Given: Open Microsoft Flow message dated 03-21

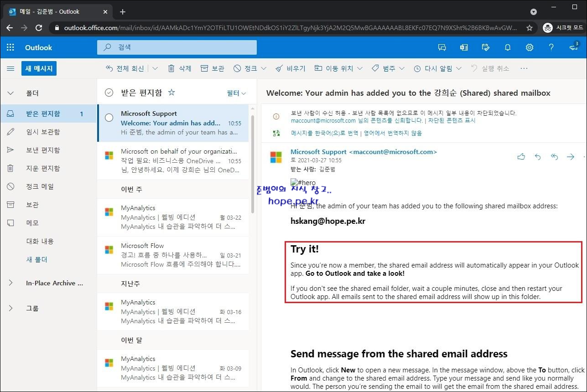Looking at the screenshot, I should pos(173,255).
